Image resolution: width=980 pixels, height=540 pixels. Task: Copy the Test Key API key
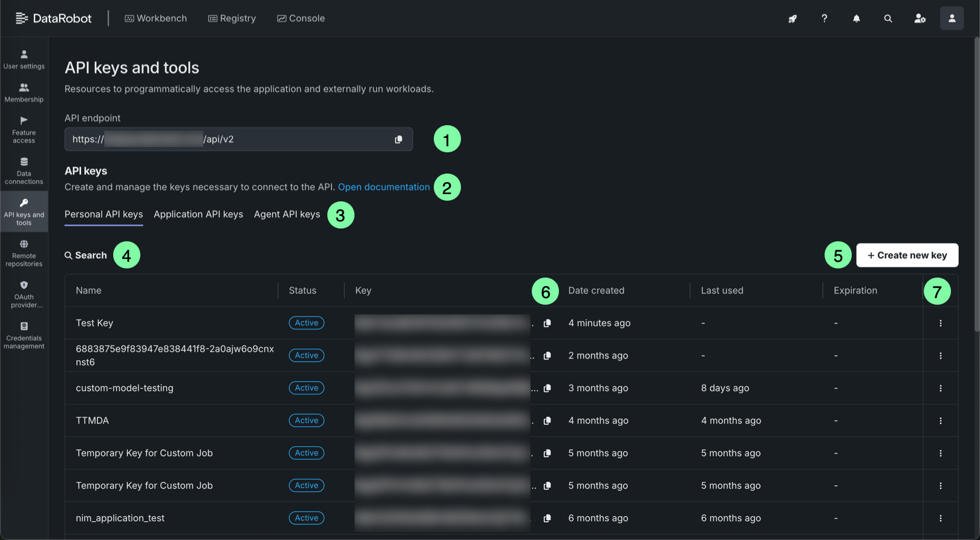pos(547,324)
